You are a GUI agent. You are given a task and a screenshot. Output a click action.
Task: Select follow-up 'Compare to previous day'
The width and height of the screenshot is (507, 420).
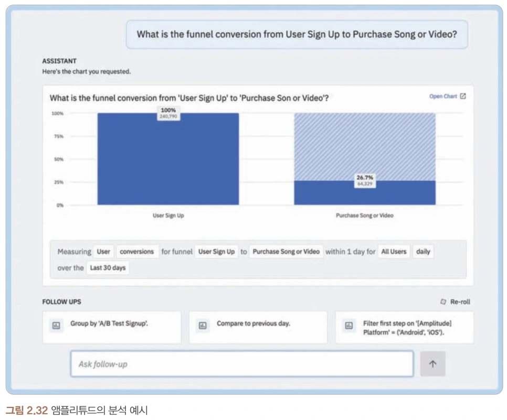pos(258,327)
